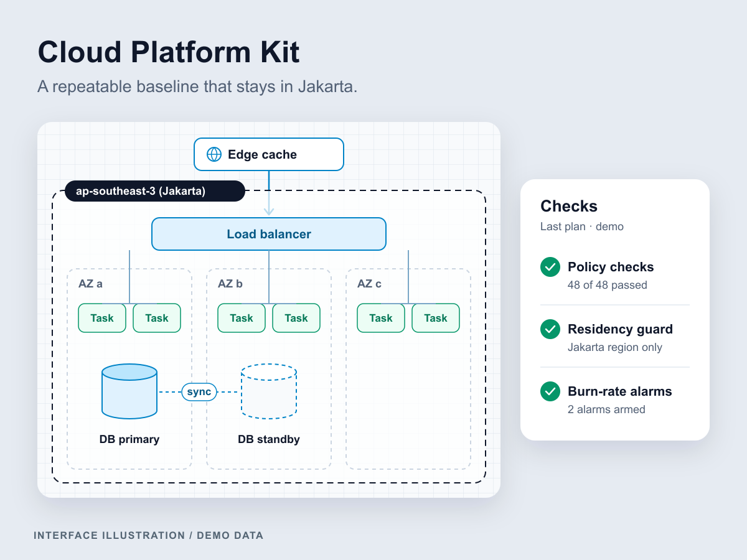Viewport: 747px width, 560px height.
Task: Click the DB standby label
Action: click(269, 439)
